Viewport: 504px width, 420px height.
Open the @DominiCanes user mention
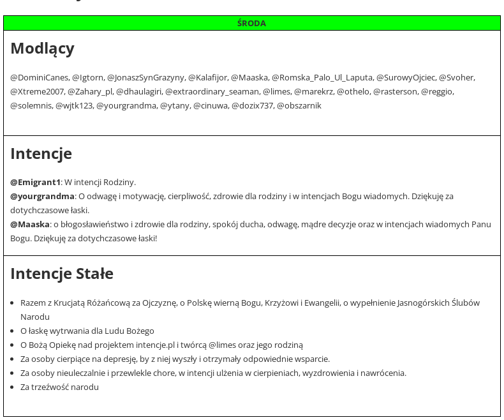[39, 78]
